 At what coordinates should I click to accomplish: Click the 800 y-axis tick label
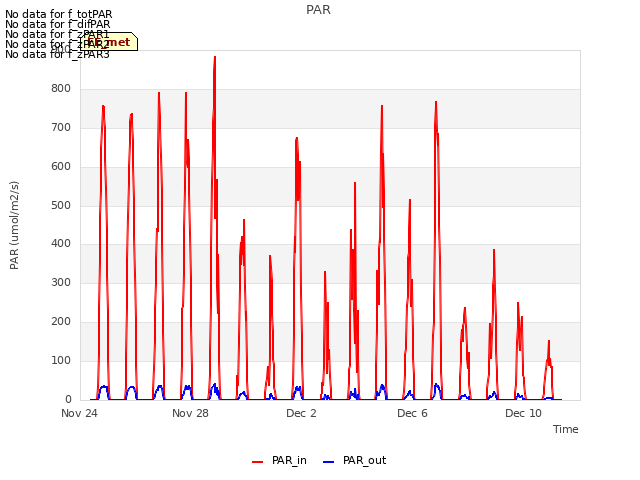(61, 89)
